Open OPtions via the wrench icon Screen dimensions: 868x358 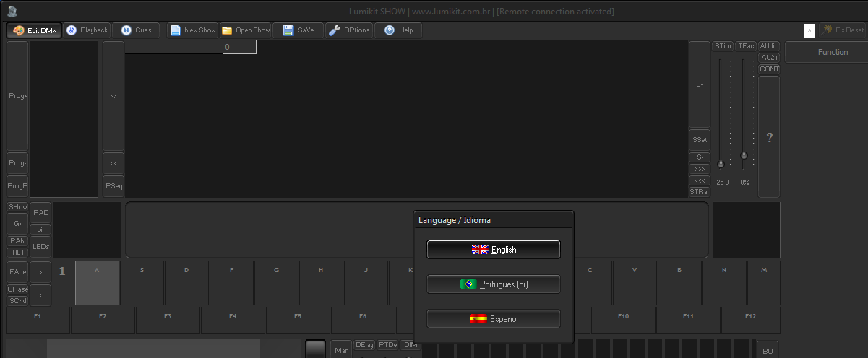pyautogui.click(x=335, y=30)
